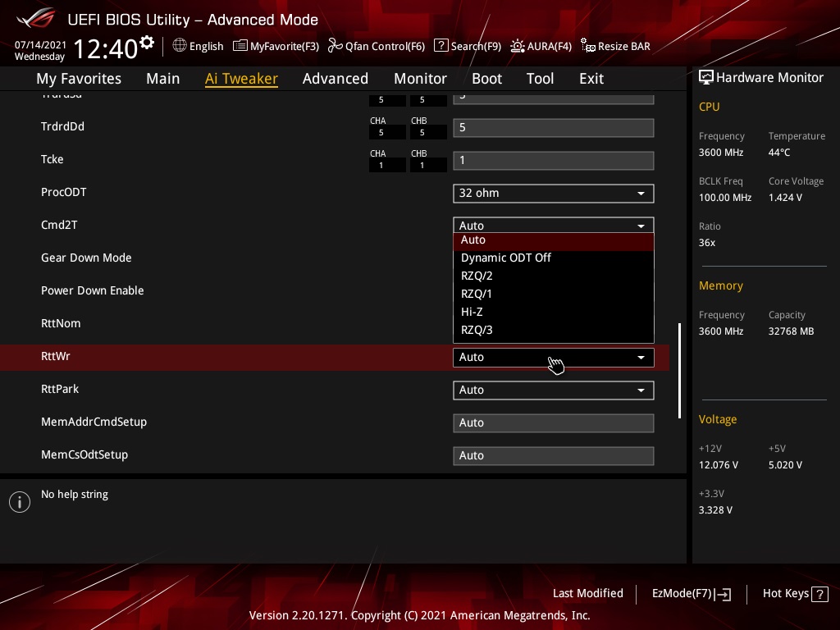Viewport: 840px width, 630px height.
Task: Click the EzMode exit arrow icon
Action: 724,594
